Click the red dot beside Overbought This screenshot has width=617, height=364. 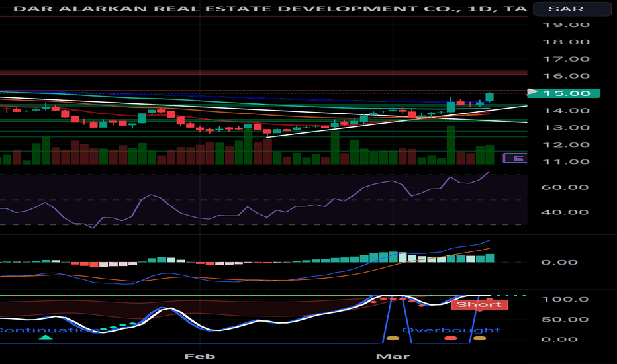coord(451,338)
